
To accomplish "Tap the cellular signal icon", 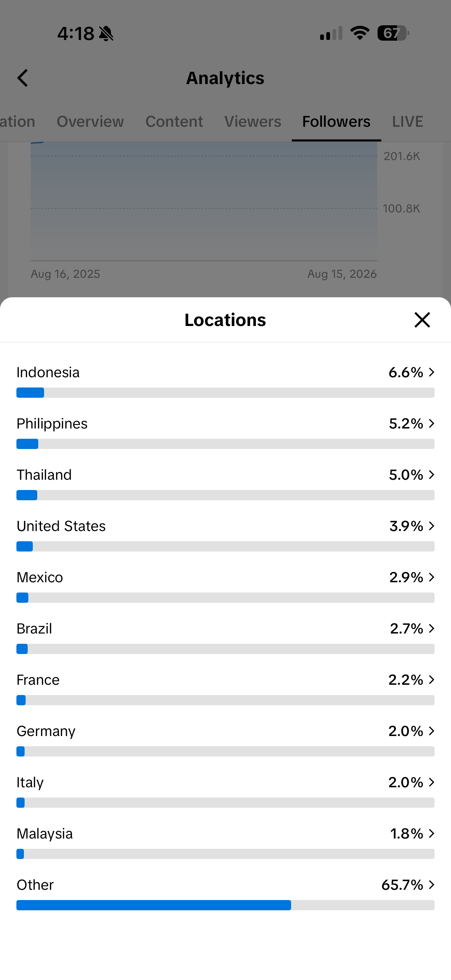I will 331,33.
